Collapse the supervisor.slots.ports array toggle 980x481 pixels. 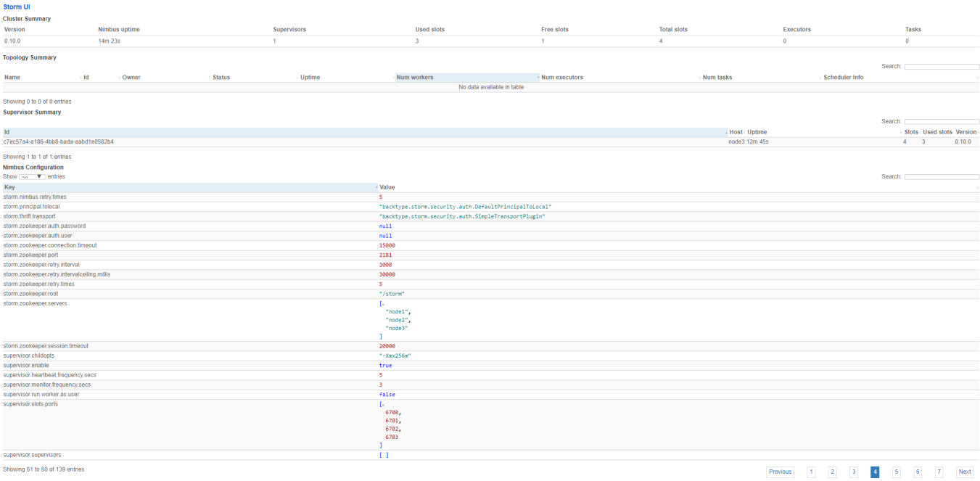(383, 404)
